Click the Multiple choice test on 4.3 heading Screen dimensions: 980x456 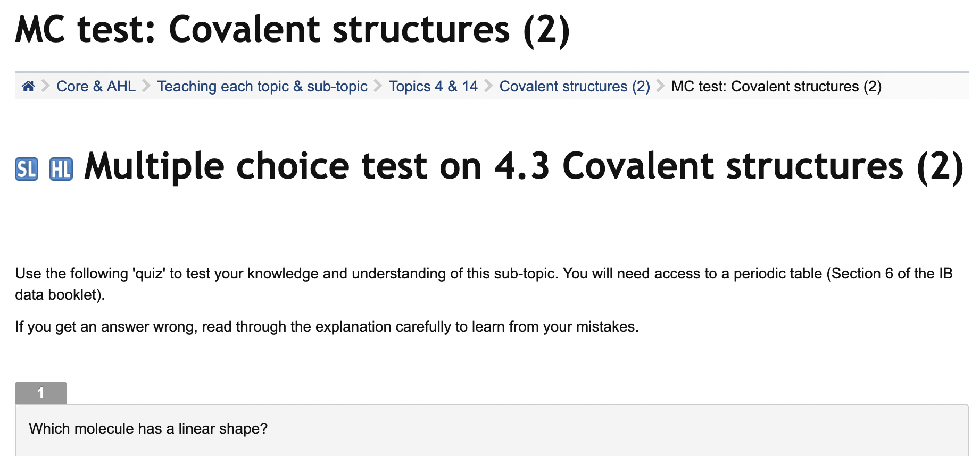click(x=524, y=166)
